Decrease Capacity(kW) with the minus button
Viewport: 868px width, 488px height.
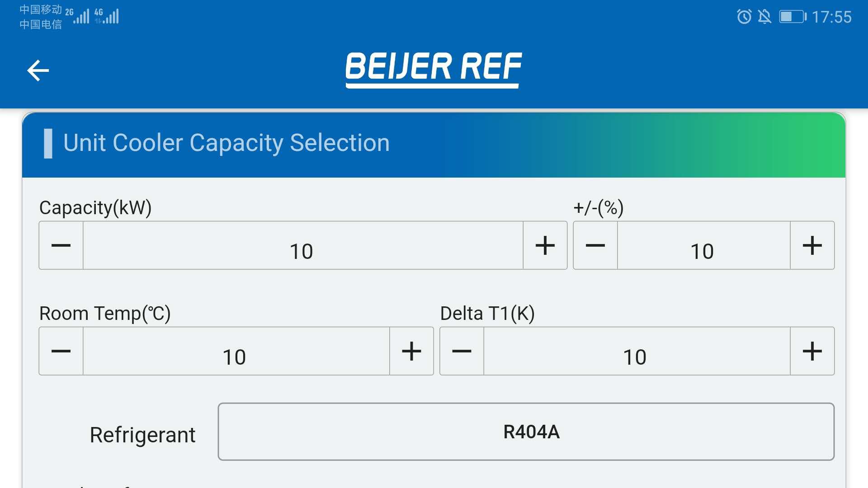(61, 245)
